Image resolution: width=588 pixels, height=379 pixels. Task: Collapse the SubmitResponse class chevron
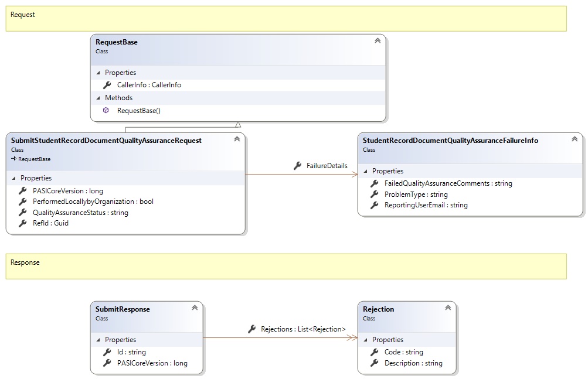pos(195,308)
